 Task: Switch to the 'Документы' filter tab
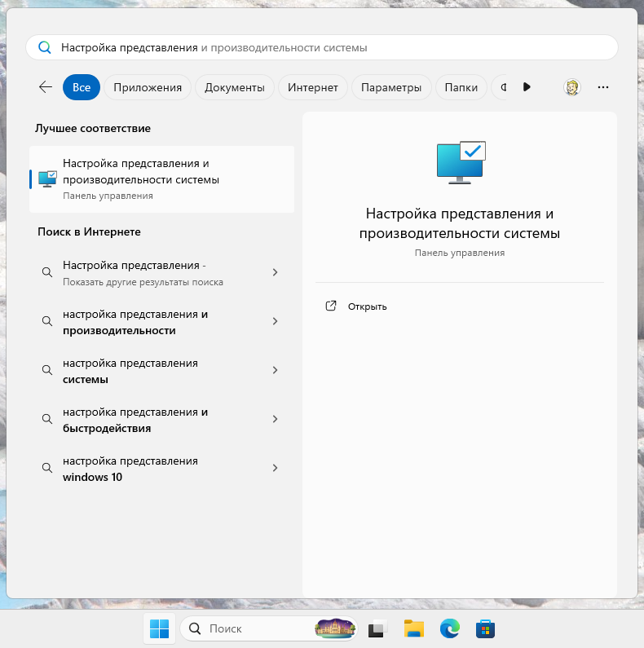tap(235, 87)
